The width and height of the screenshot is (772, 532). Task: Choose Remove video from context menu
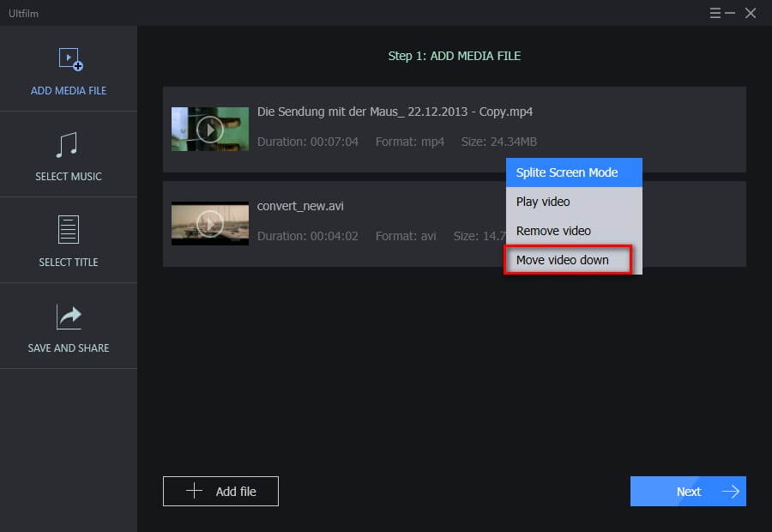[x=574, y=231]
